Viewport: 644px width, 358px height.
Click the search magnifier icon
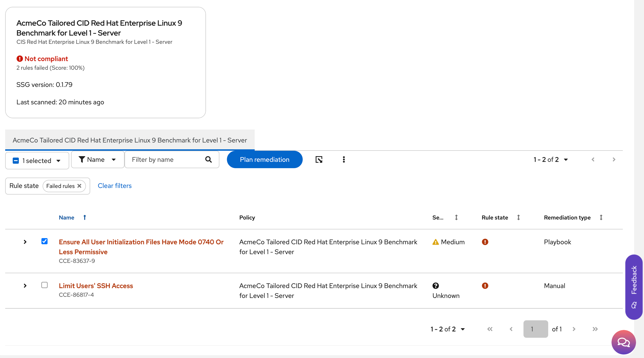(x=208, y=159)
